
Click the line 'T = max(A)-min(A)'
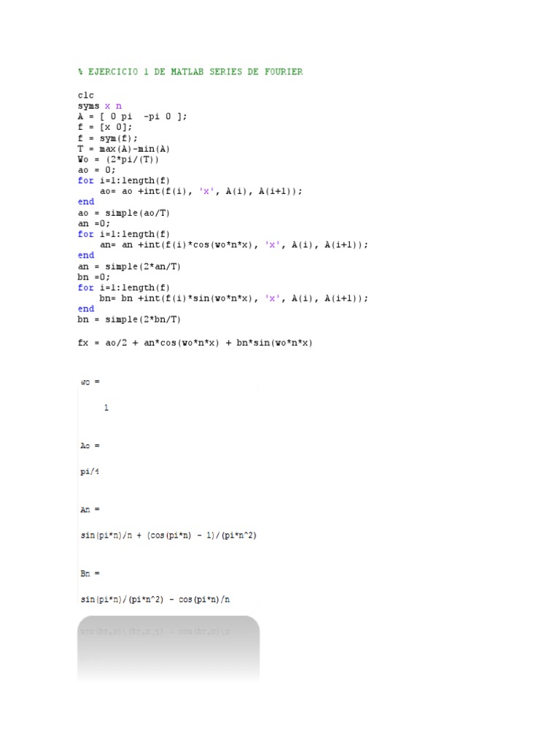pyautogui.click(x=124, y=149)
